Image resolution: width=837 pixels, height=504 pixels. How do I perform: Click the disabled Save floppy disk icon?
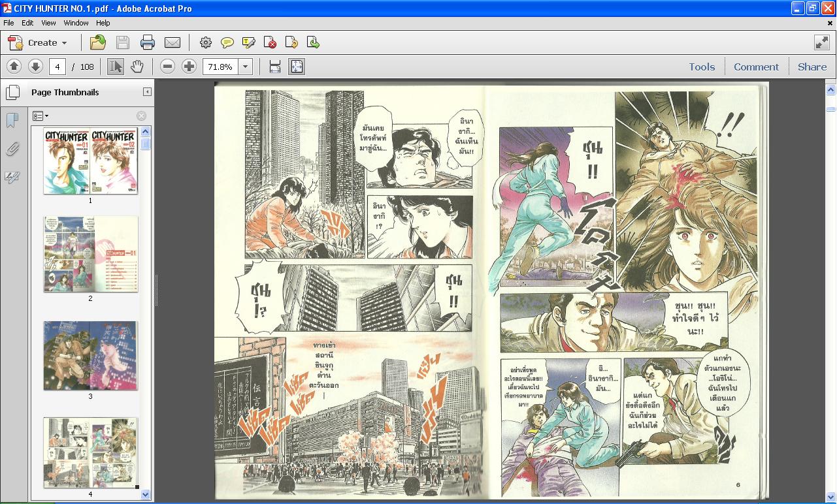point(123,43)
